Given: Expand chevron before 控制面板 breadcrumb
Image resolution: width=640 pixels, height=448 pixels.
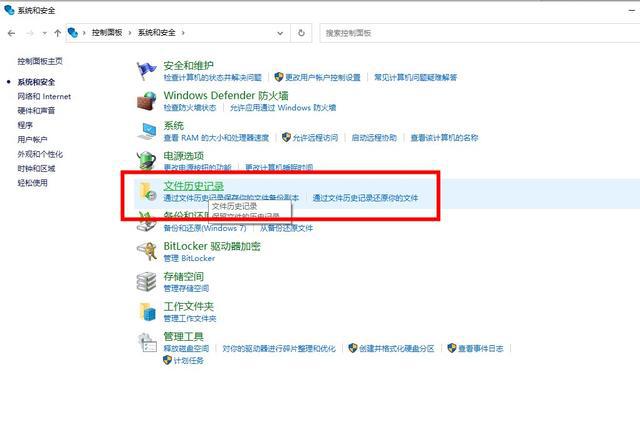Looking at the screenshot, I should click(x=84, y=33).
